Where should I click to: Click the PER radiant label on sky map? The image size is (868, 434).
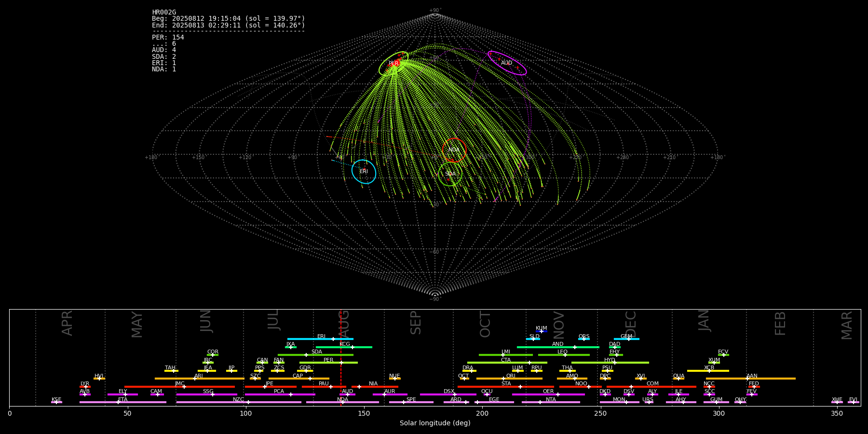pyautogui.click(x=393, y=64)
